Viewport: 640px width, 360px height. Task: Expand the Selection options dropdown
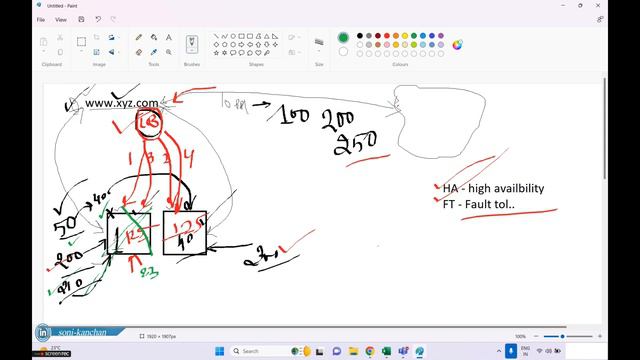tap(81, 51)
